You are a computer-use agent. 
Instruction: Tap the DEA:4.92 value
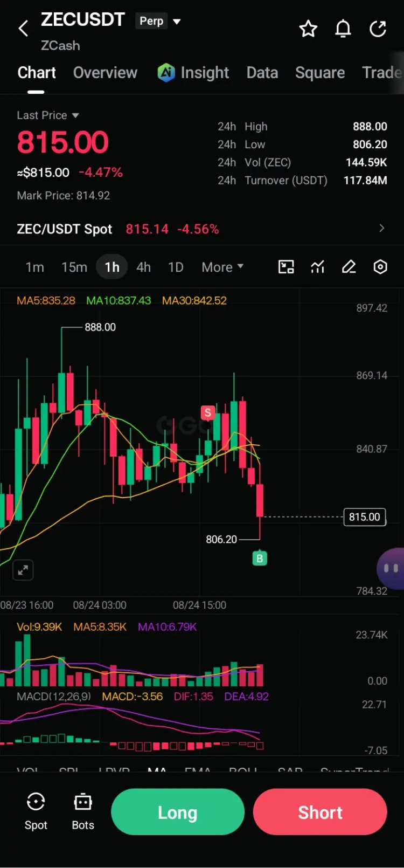(247, 697)
